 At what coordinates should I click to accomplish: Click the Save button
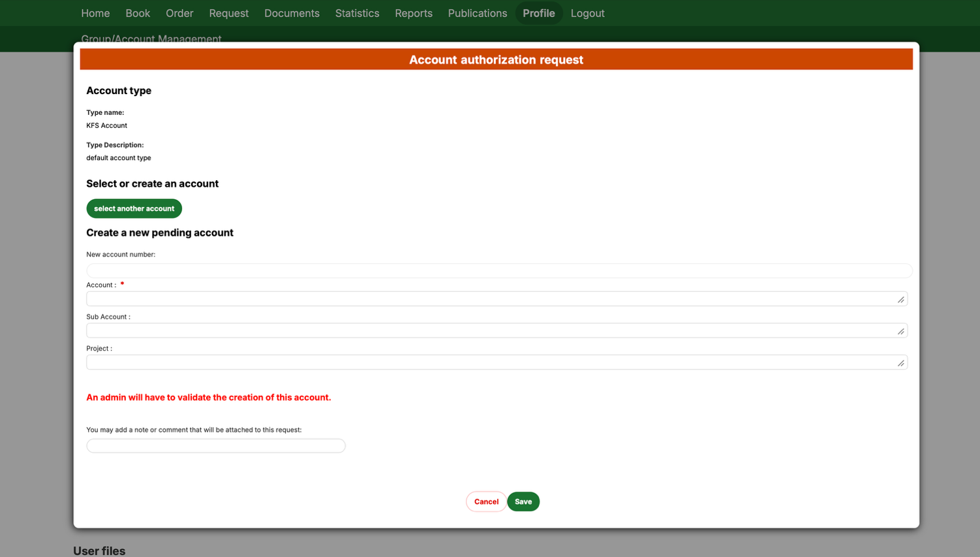(523, 501)
